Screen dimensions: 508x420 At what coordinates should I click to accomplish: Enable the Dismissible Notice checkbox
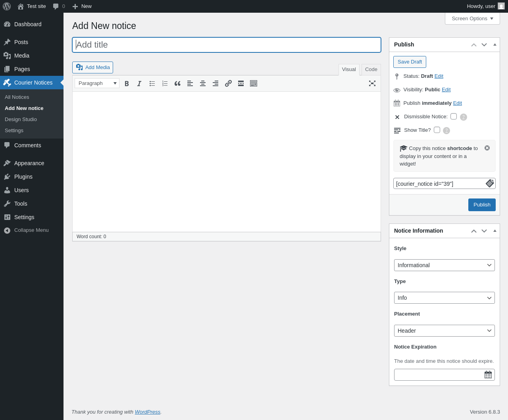click(x=454, y=116)
